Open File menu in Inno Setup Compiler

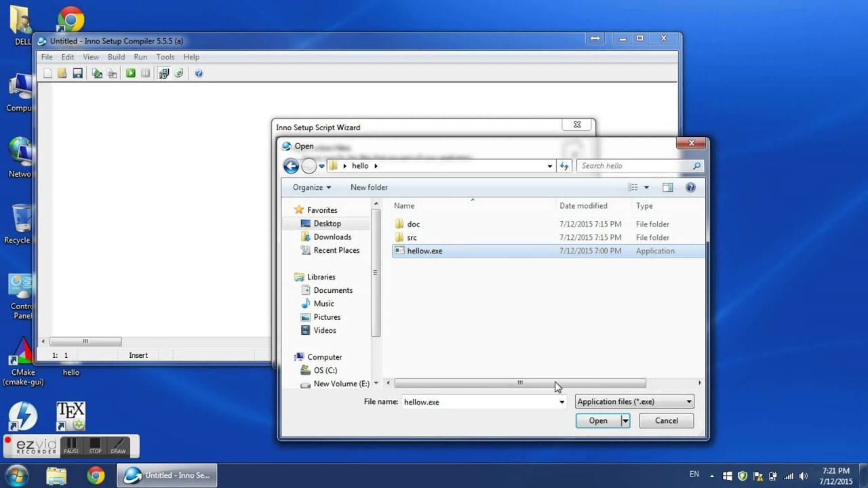point(47,57)
